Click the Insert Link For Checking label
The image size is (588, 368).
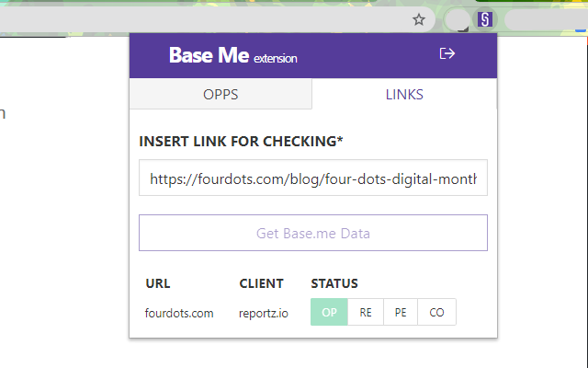point(241,142)
